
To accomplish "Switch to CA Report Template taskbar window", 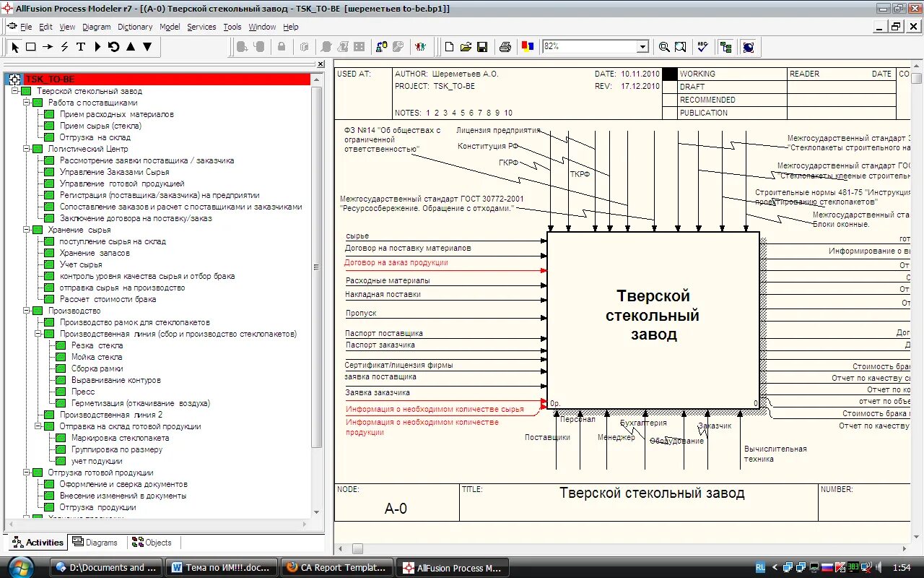I will (x=337, y=568).
